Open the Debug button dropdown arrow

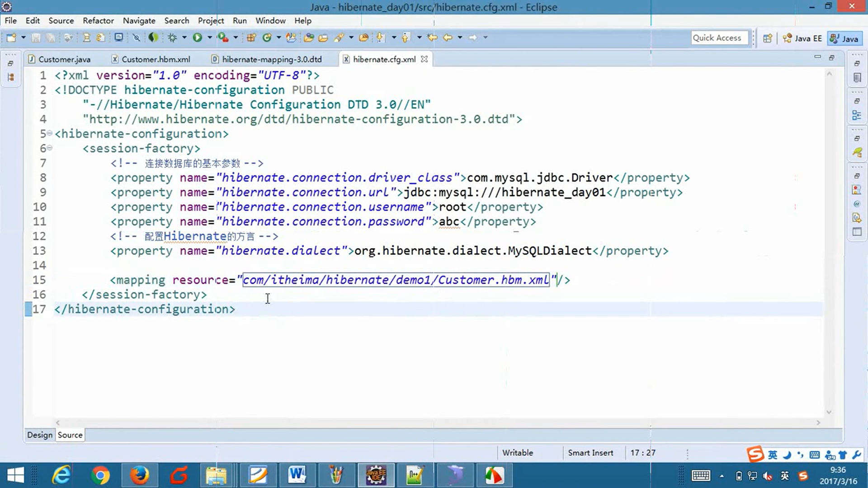coord(184,38)
